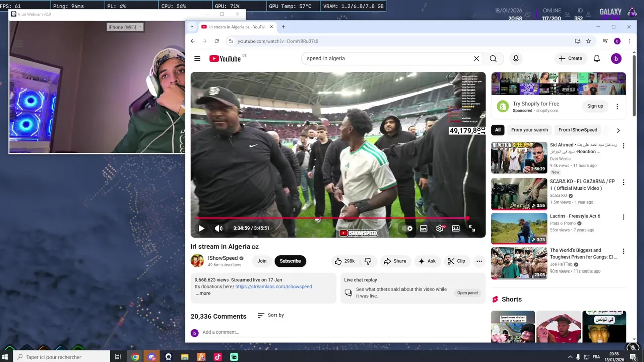Open File Explorer from the taskbar
The width and height of the screenshot is (644, 362).
[185, 357]
